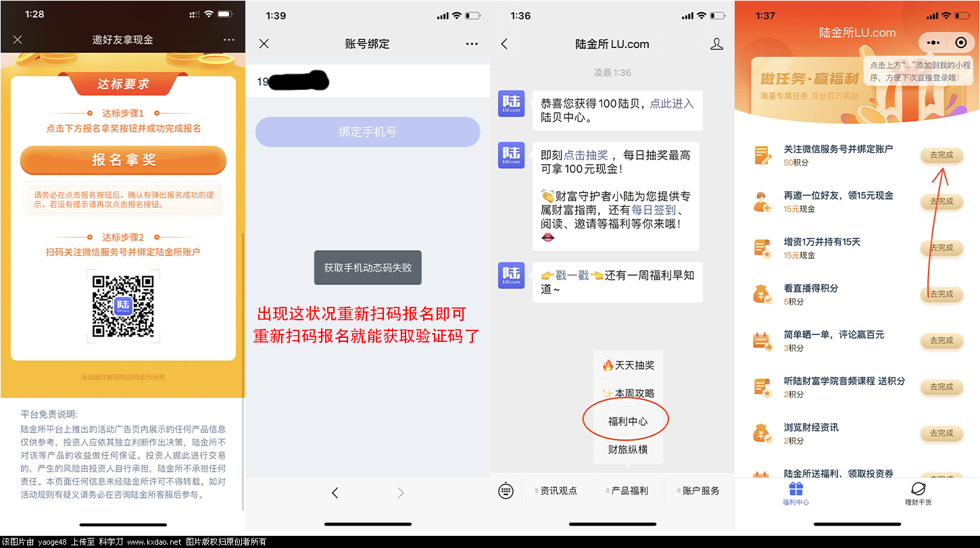Open the 陆金所 LU.com account profile icon

[x=717, y=44]
